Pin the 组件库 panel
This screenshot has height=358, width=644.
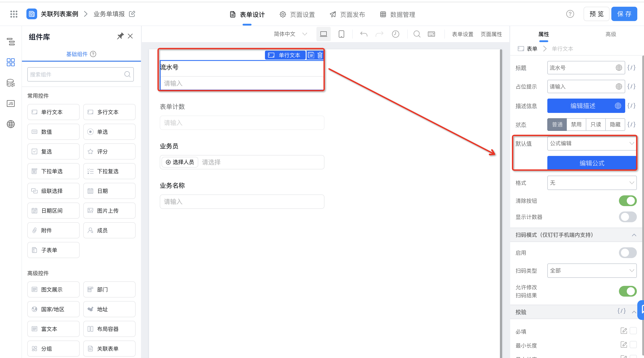(x=120, y=36)
